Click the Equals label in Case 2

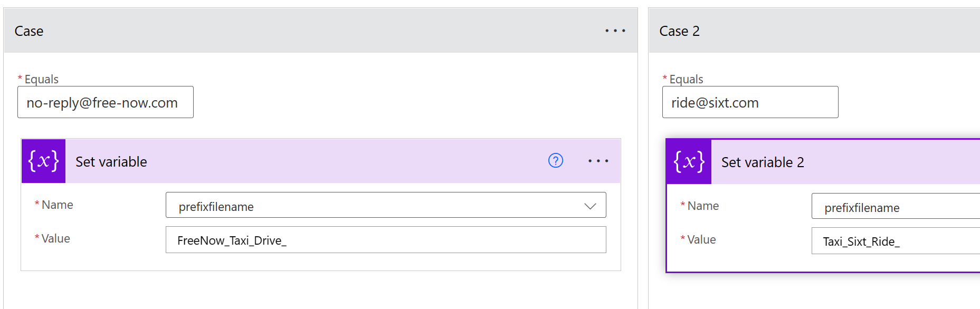(686, 79)
